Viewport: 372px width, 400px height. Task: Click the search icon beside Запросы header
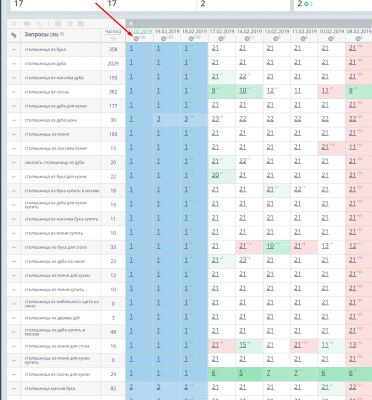[x=62, y=34]
